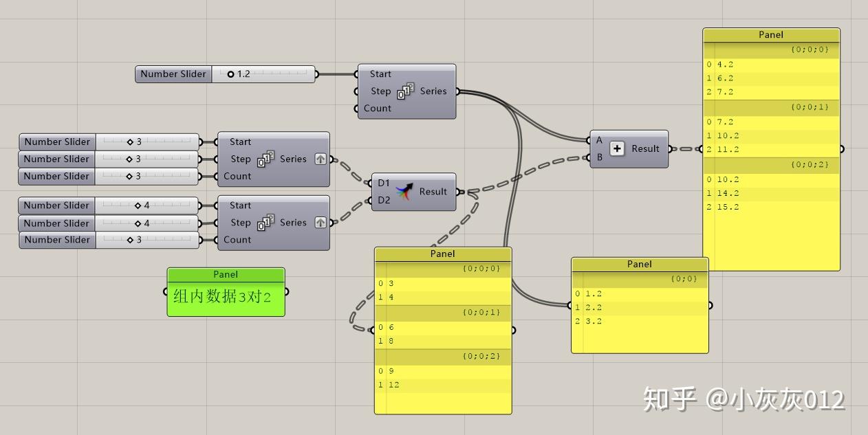Click the bottom Series component icon
The height and width of the screenshot is (435, 868).
pyautogui.click(x=265, y=223)
